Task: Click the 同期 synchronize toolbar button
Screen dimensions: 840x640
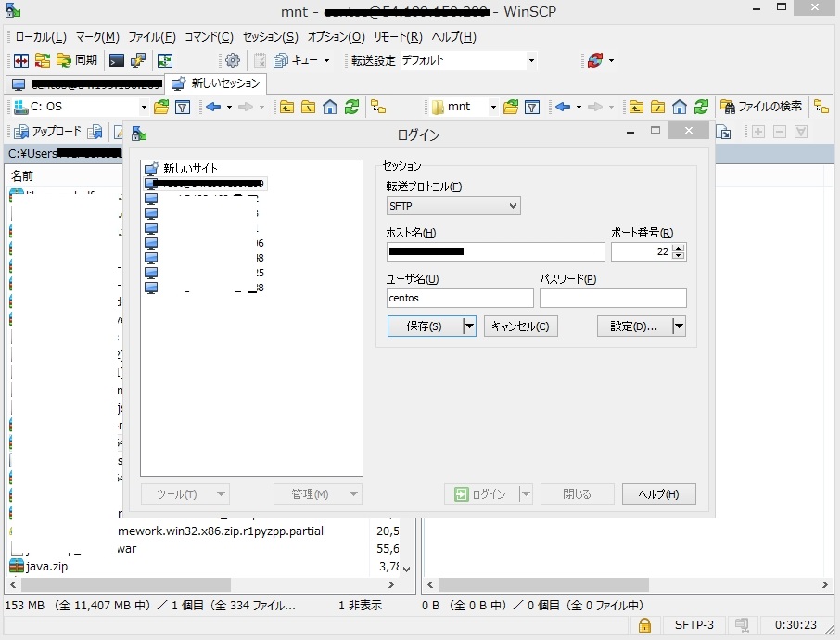Action: tap(77, 60)
